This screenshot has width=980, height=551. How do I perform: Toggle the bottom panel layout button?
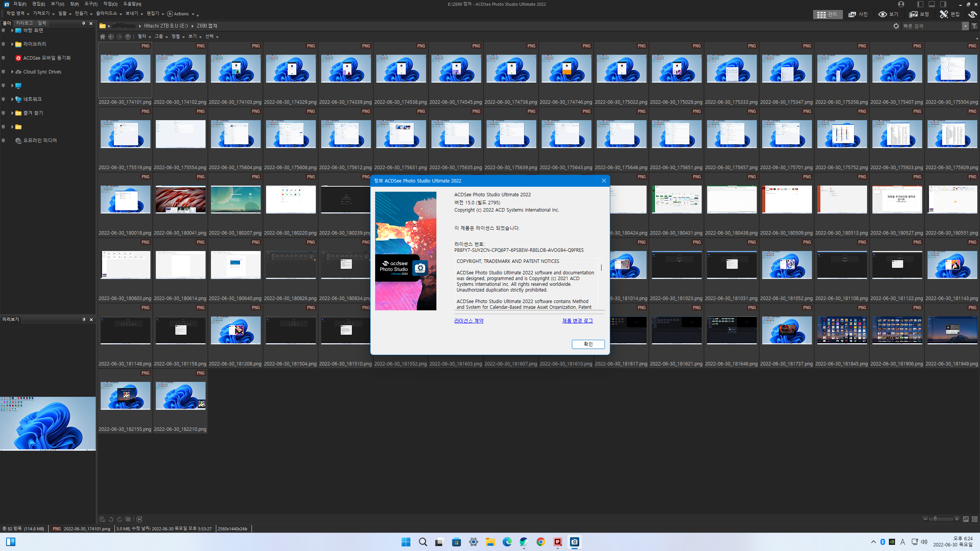(x=932, y=4)
